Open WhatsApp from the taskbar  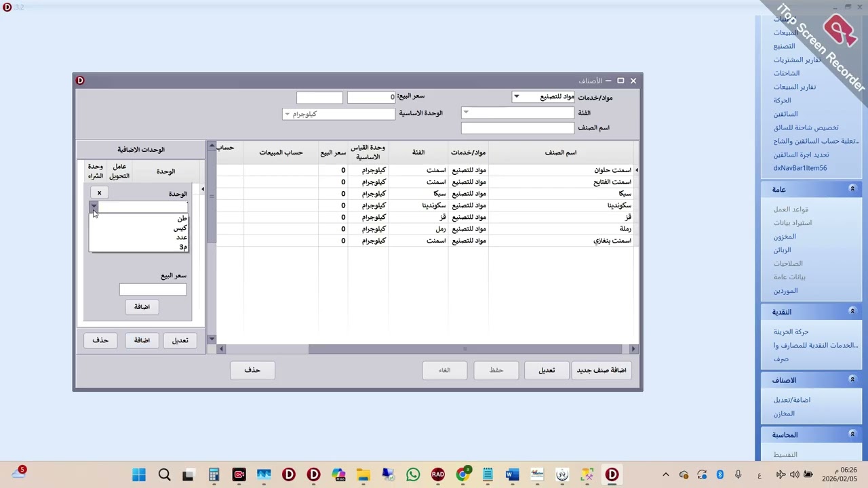click(x=413, y=475)
